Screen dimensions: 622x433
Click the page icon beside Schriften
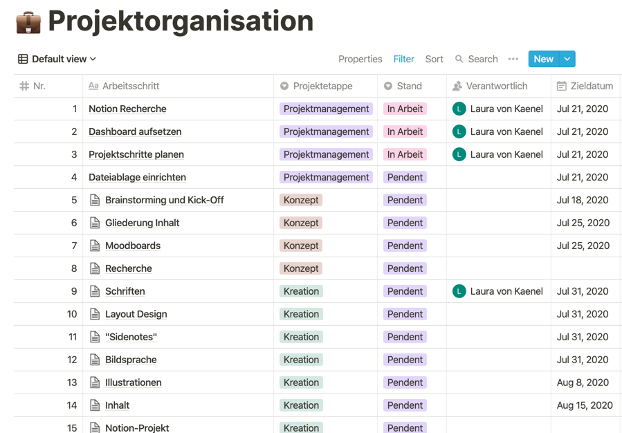pos(96,291)
